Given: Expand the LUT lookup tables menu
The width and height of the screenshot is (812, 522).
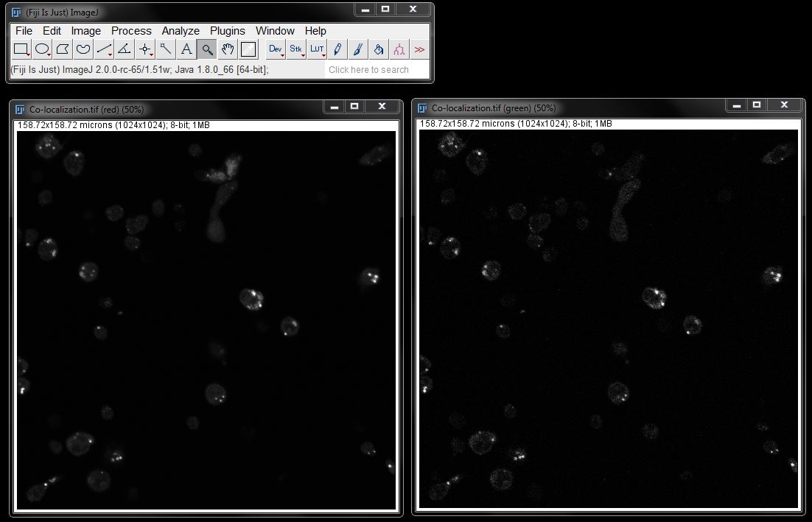Looking at the screenshot, I should 317,49.
